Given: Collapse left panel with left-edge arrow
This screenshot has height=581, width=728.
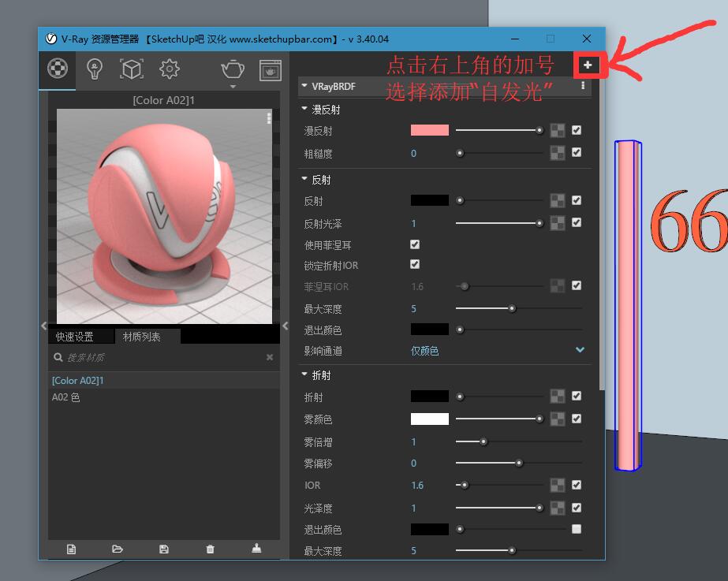Looking at the screenshot, I should click(43, 326).
